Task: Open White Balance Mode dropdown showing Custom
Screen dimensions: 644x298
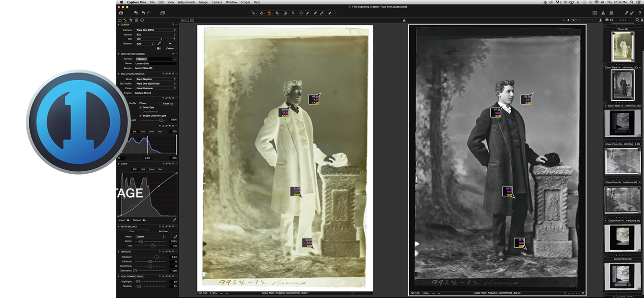Action: (150, 237)
